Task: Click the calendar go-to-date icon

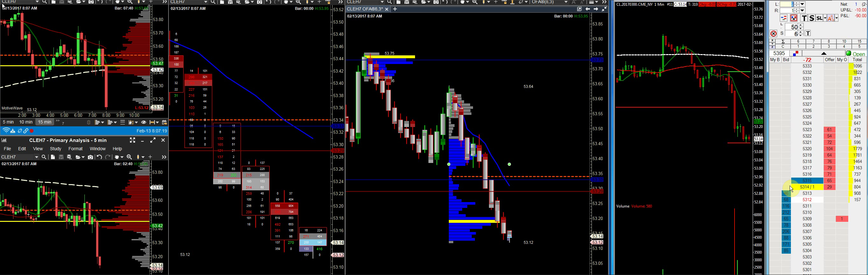Action: (164, 122)
